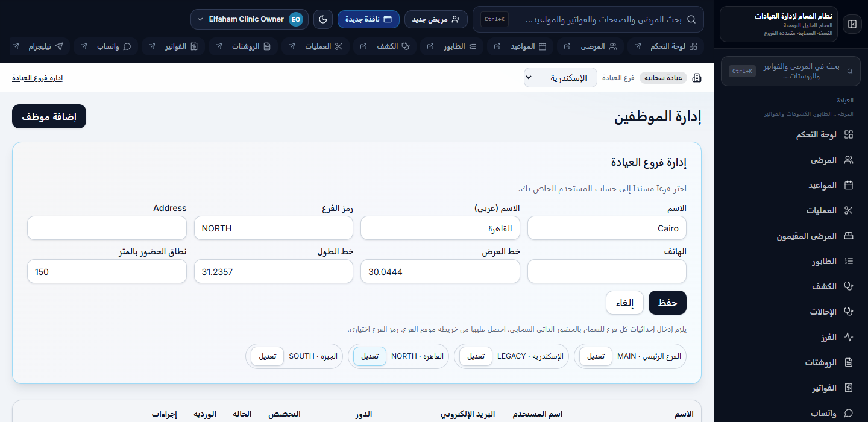Click تعديل for القاهرة NORTH
This screenshot has width=868, height=422.
(370, 356)
